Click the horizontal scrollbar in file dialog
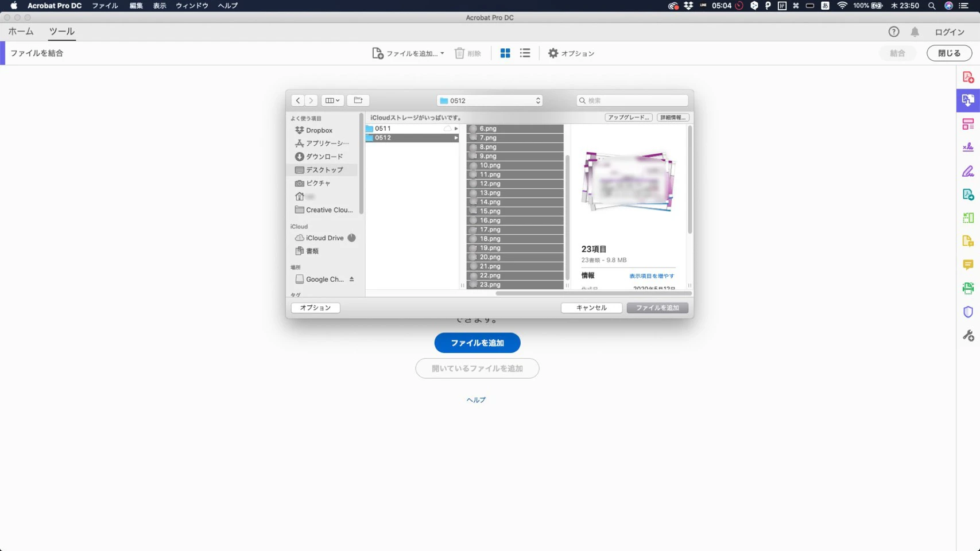 pos(593,293)
